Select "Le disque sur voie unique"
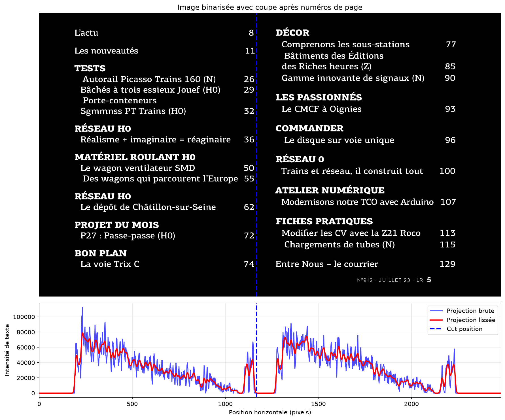The width and height of the screenshot is (505, 420). [x=339, y=140]
